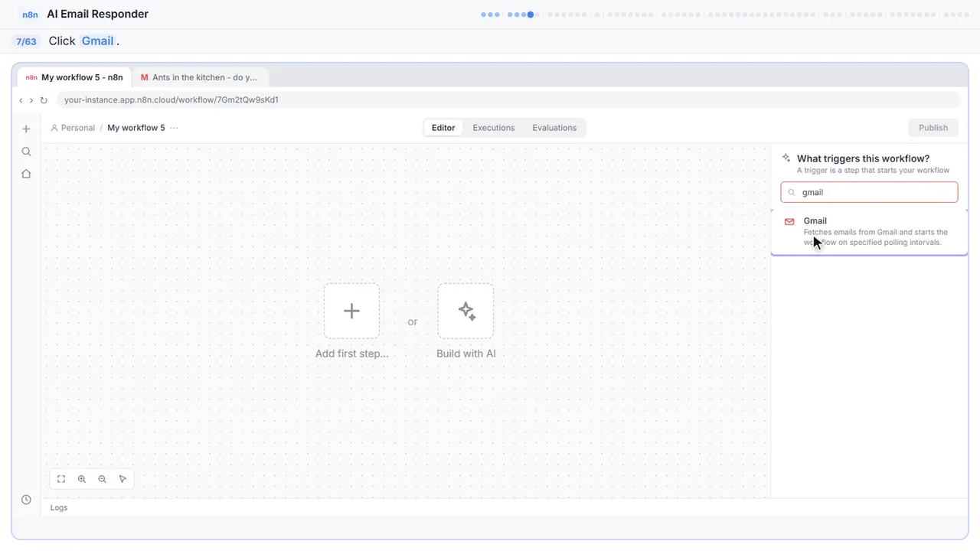Screen dimensions: 980x551
Task: Click the Build with AI box
Action: [x=465, y=311]
